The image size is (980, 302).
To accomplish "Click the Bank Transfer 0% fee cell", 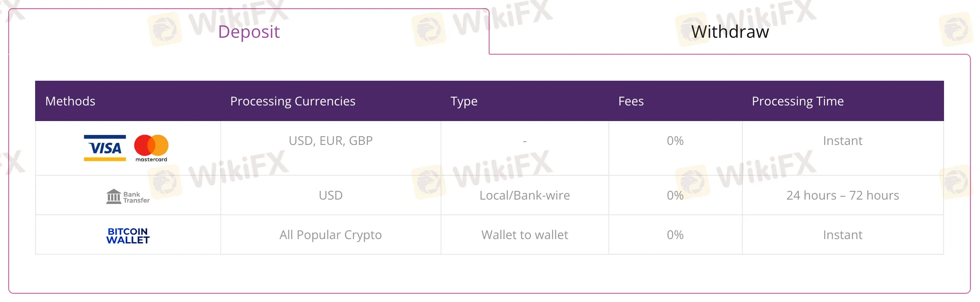I will 675,195.
